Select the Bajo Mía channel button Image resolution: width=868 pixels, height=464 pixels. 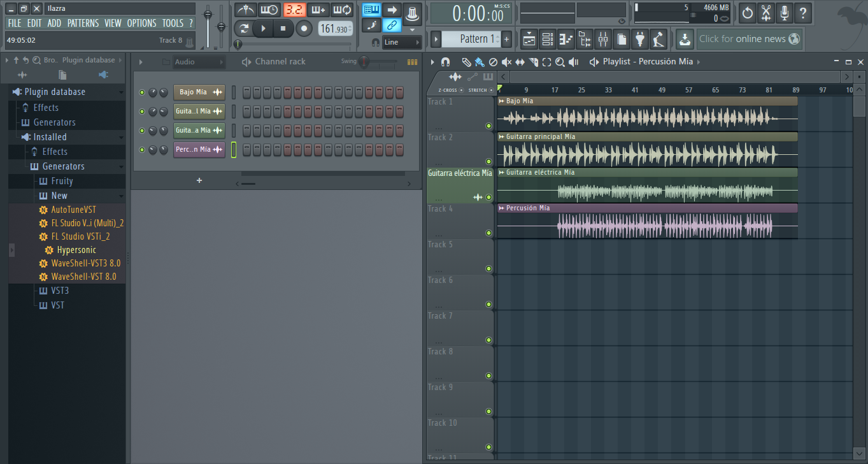pyautogui.click(x=199, y=92)
